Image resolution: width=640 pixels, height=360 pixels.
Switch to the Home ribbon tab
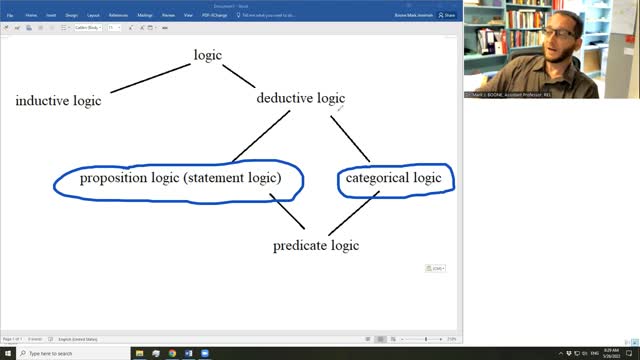click(x=31, y=16)
